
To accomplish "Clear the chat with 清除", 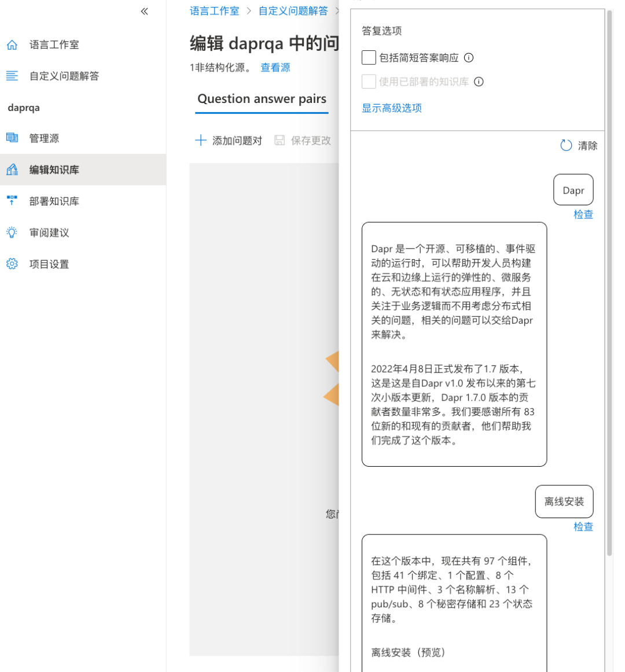I will point(579,145).
